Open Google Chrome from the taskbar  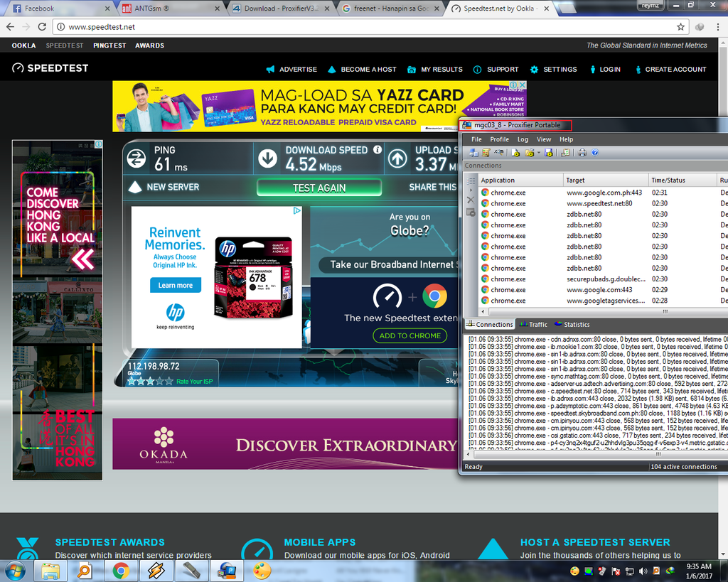pyautogui.click(x=120, y=571)
